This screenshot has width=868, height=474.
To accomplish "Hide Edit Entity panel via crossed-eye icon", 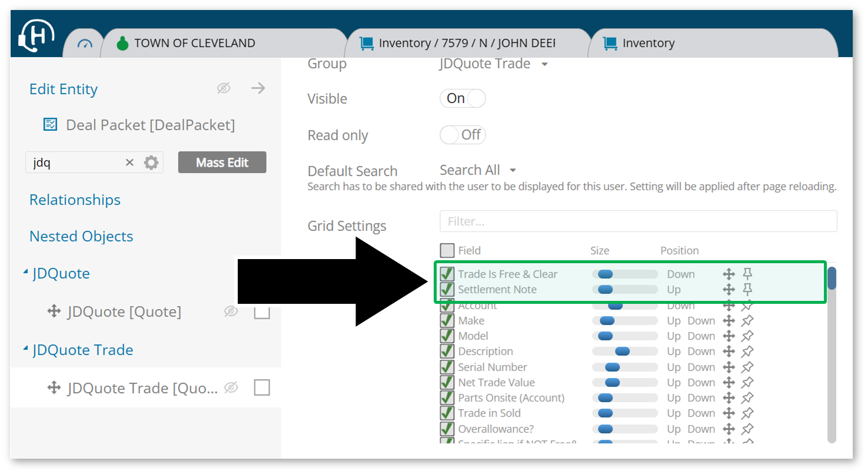I will (224, 88).
